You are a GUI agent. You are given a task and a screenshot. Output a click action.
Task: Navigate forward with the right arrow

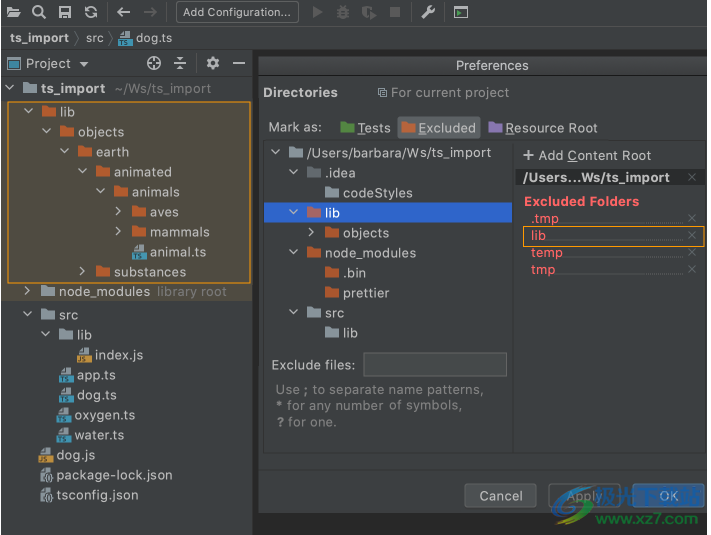coord(150,12)
